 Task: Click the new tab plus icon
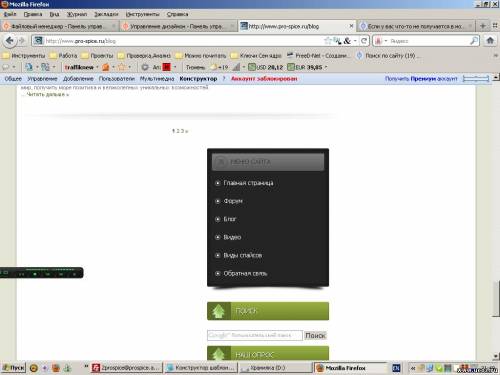point(483,26)
